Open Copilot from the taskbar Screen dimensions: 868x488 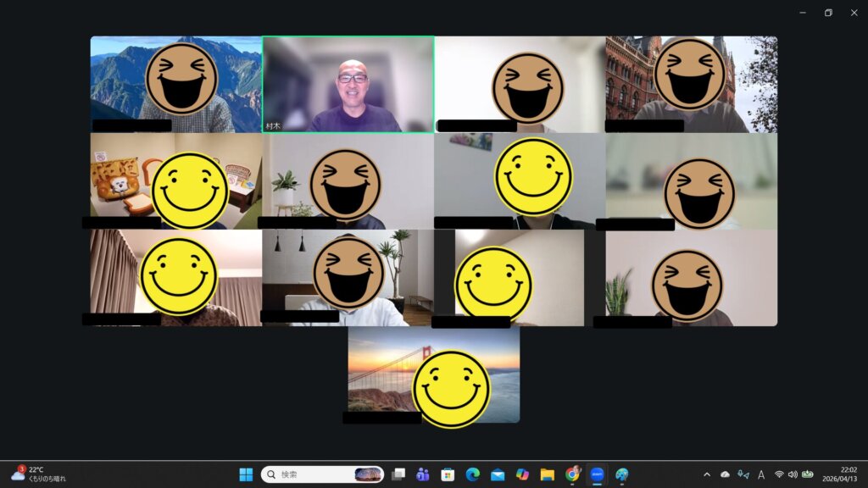[522, 474]
